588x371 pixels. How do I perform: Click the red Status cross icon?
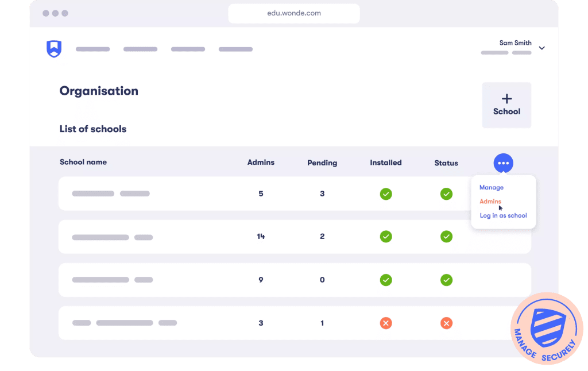446,323
